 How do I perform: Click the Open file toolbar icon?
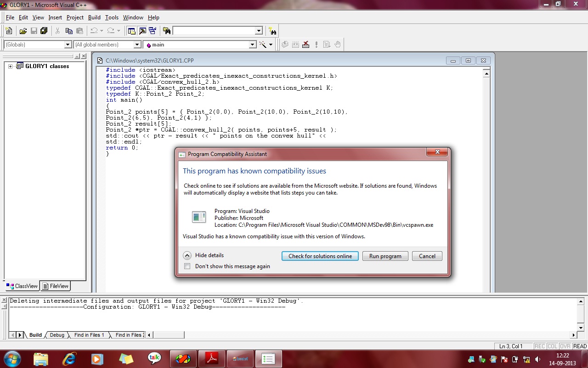tap(23, 31)
